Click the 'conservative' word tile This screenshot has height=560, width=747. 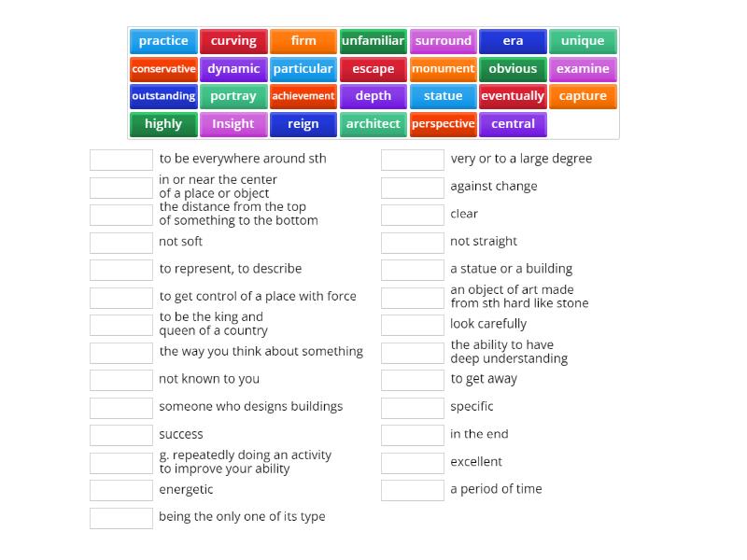tap(162, 68)
